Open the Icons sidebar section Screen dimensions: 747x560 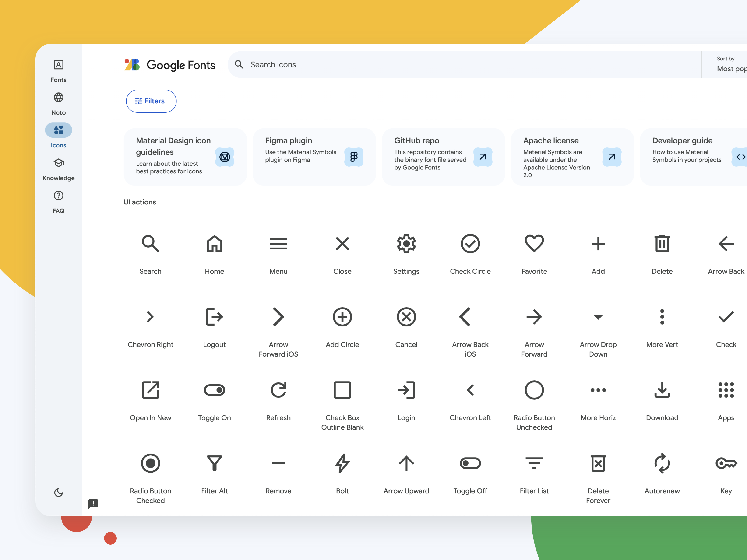click(58, 136)
